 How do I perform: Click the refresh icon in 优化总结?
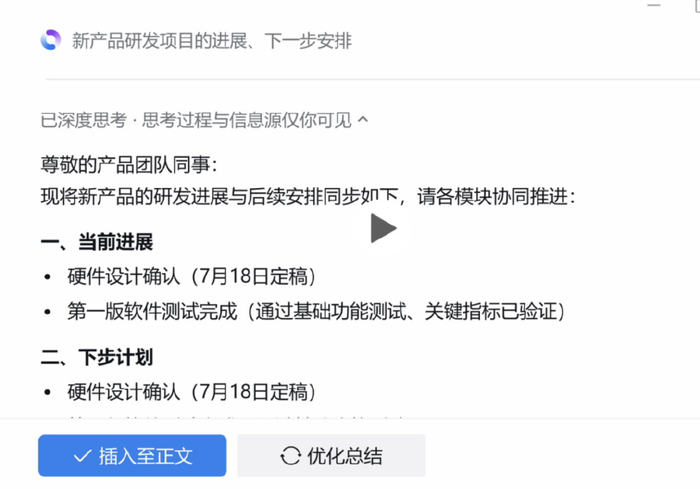(291, 456)
